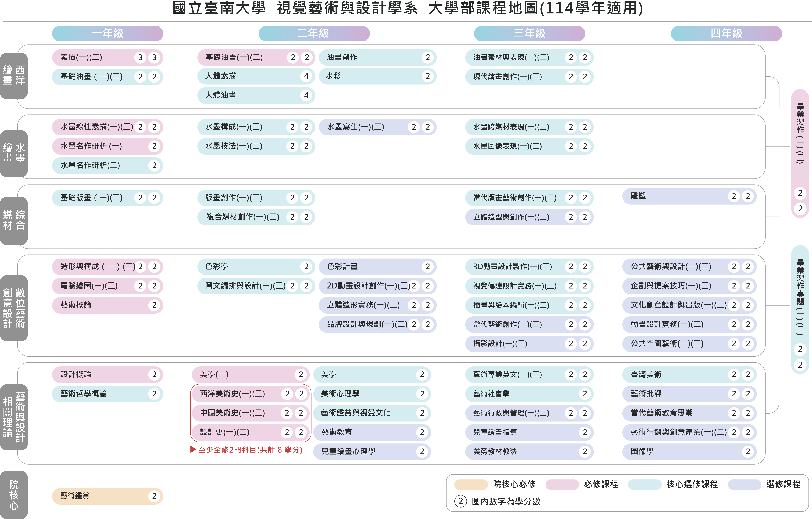The width and height of the screenshot is (812, 519).
Task: Click 水墨名作研析(二) course
Action: tap(108, 166)
